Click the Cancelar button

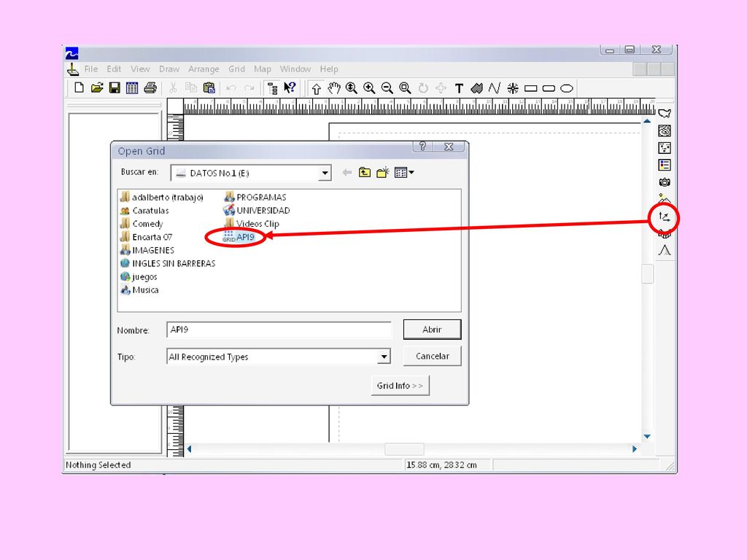(x=432, y=356)
